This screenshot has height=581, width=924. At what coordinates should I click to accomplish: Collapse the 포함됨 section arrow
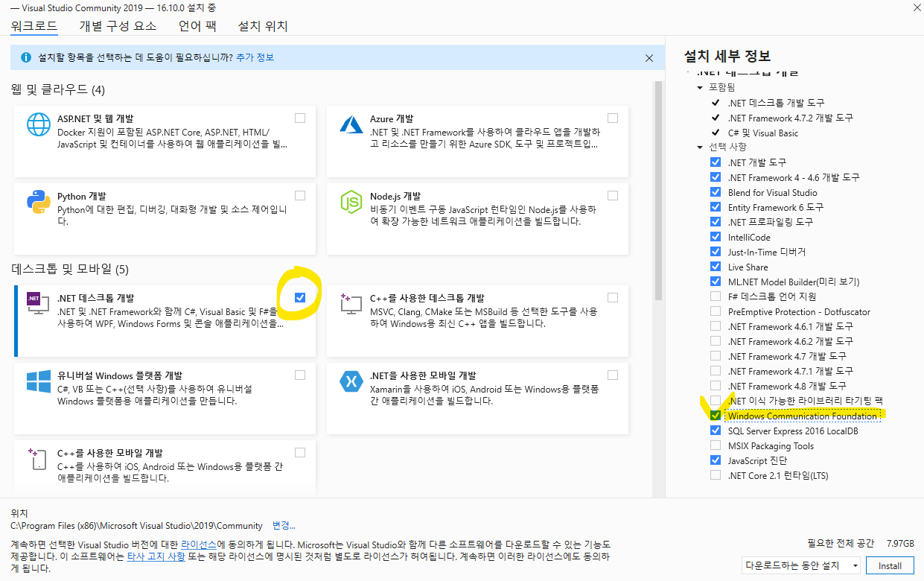point(700,88)
